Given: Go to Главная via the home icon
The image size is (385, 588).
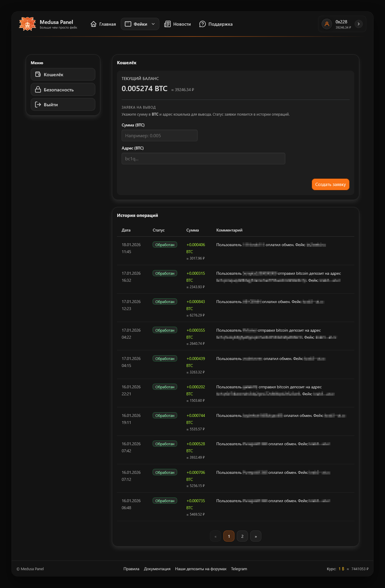Looking at the screenshot, I should [x=94, y=24].
